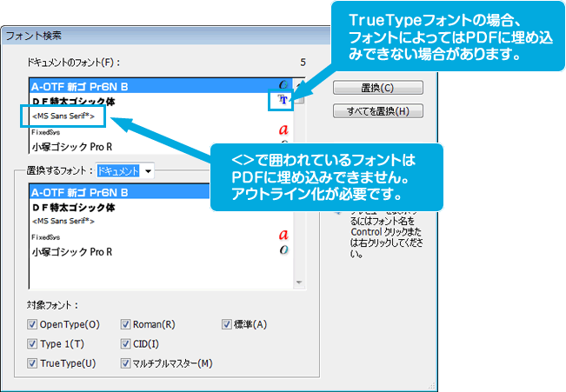Image resolution: width=566 pixels, height=392 pixels.
Task: Click the TrueType icon beside DF特太ゴシック体
Action: [x=282, y=100]
